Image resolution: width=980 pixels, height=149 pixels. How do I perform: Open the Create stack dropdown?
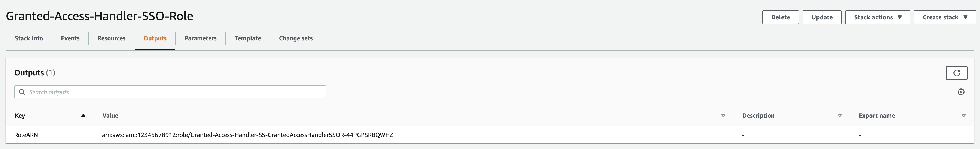945,17
